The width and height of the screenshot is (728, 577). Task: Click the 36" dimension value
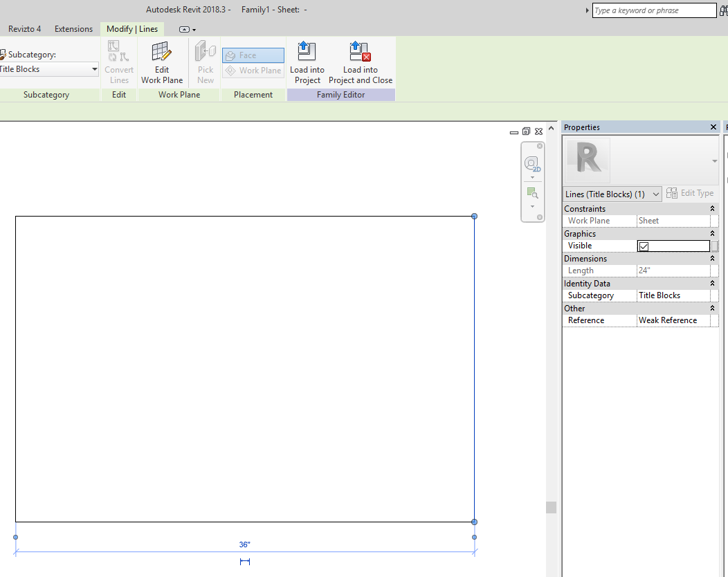(244, 545)
